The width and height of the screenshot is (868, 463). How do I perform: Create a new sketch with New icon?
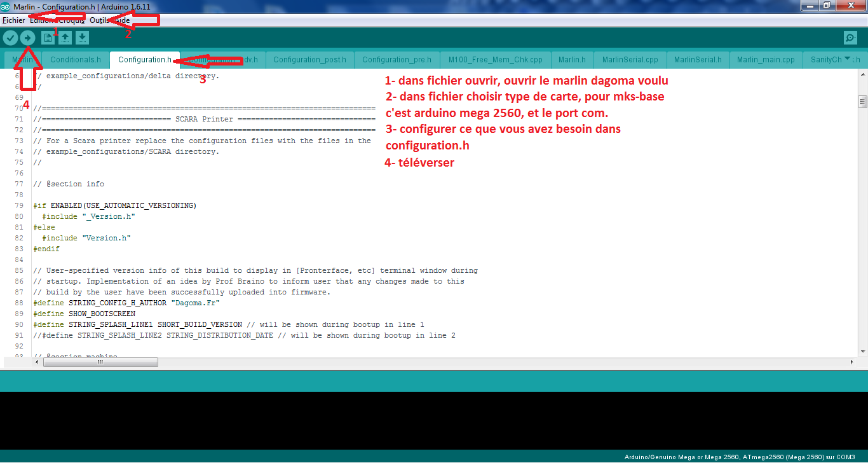(x=48, y=38)
